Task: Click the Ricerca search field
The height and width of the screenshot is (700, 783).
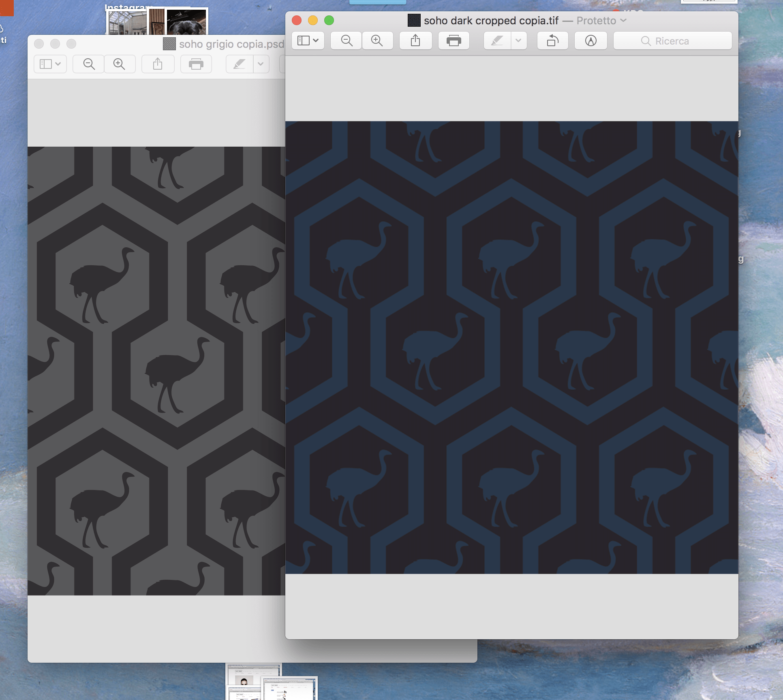Action: click(673, 41)
